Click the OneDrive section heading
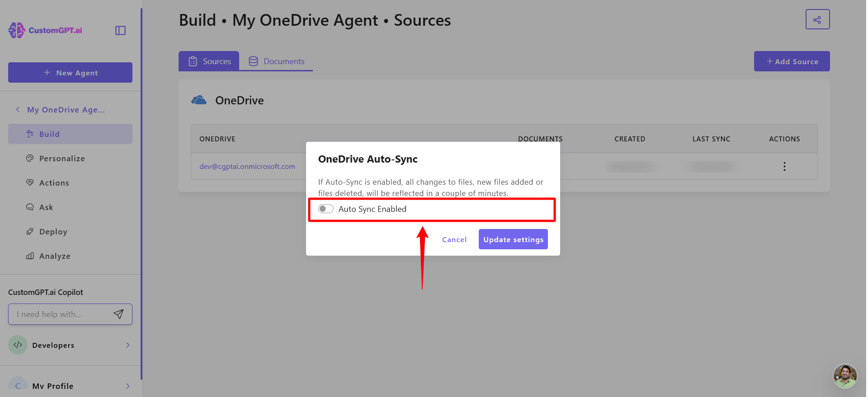Screen dimensions: 868x397 pyautogui.click(x=240, y=100)
